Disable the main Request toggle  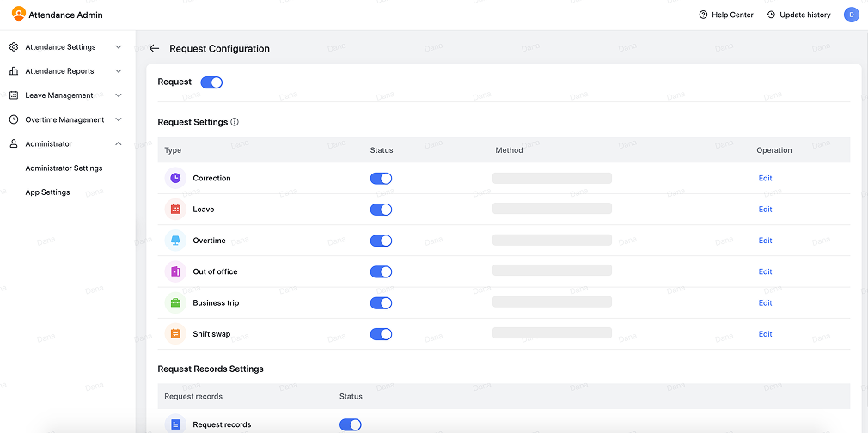click(x=211, y=82)
